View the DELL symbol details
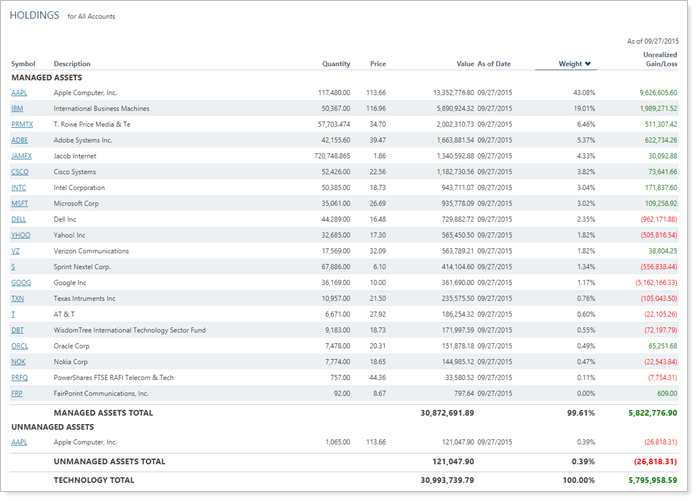Viewport: 697px width, 501px height. [x=18, y=219]
